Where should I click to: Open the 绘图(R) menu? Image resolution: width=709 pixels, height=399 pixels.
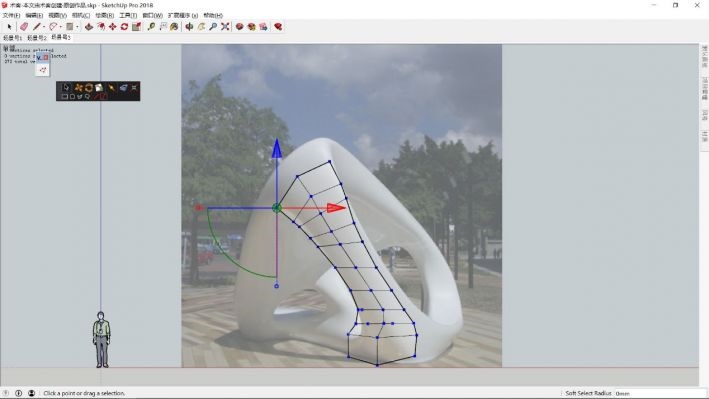pos(104,15)
